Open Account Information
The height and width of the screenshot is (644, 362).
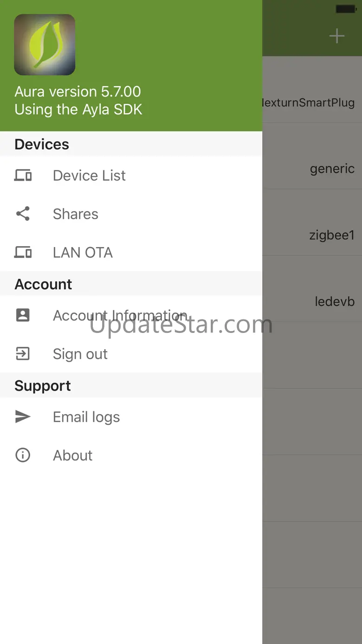point(120,316)
